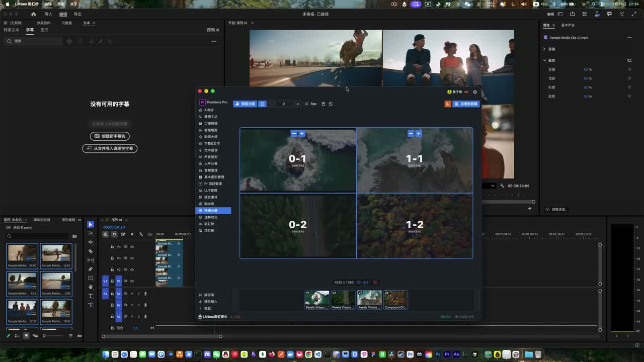The image size is (644, 362).
Task: Click 创建新字幕轨 button
Action: click(110, 136)
